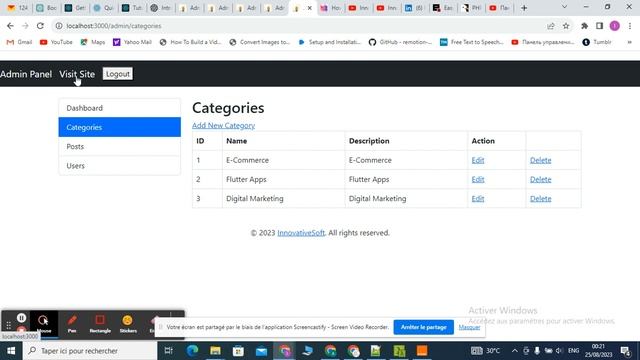Edit the Digital Marketing category
The width and height of the screenshot is (640, 360).
(478, 198)
